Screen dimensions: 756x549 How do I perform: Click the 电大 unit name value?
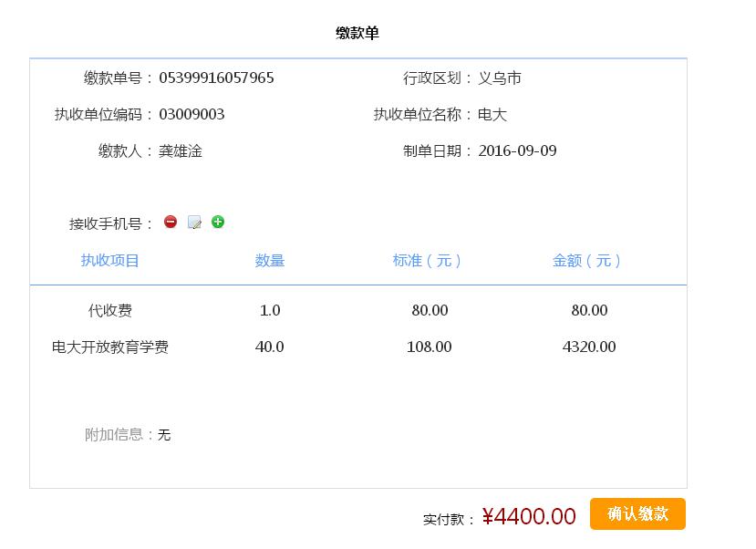tap(492, 115)
